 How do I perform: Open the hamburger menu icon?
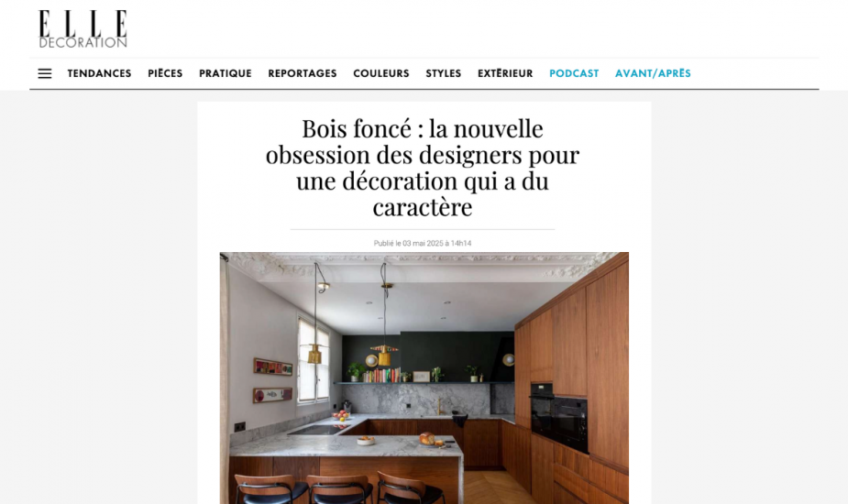point(45,73)
